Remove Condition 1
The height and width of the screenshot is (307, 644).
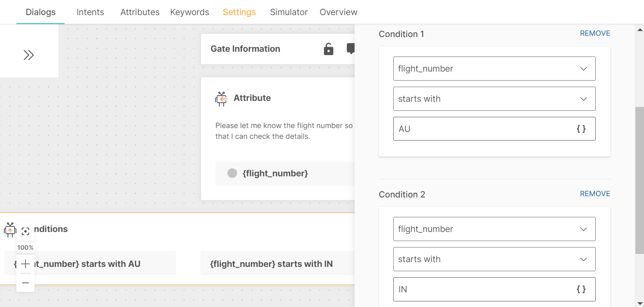click(595, 33)
